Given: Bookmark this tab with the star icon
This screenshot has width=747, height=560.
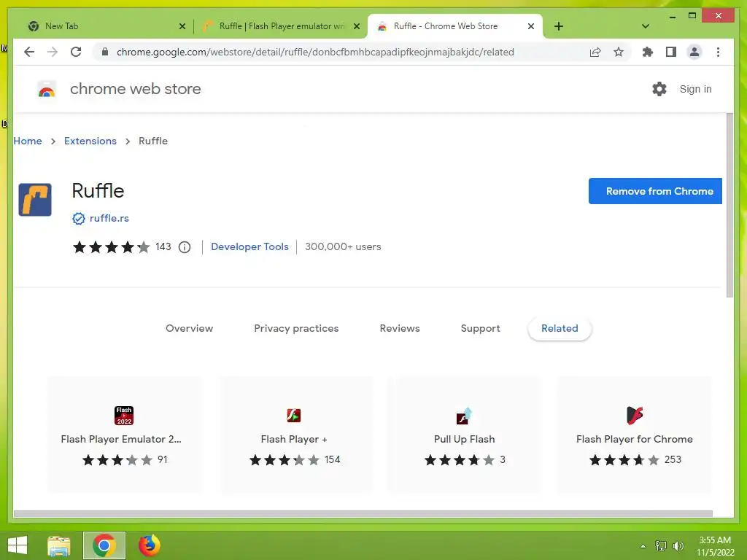Looking at the screenshot, I should (619, 52).
